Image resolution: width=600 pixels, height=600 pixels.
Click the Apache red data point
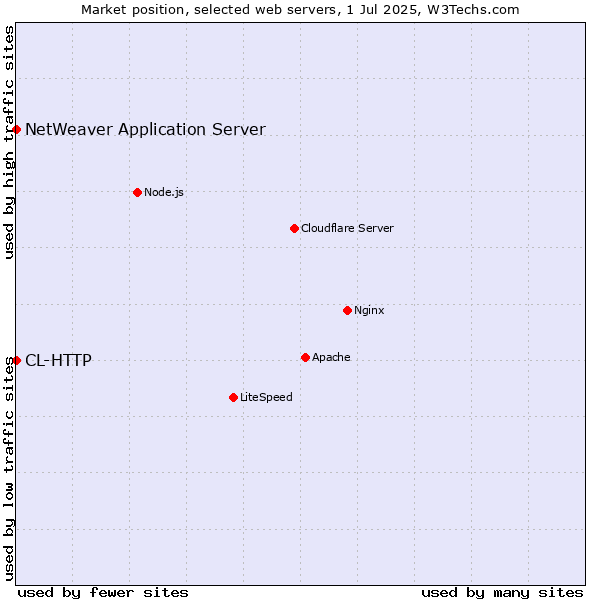click(305, 357)
